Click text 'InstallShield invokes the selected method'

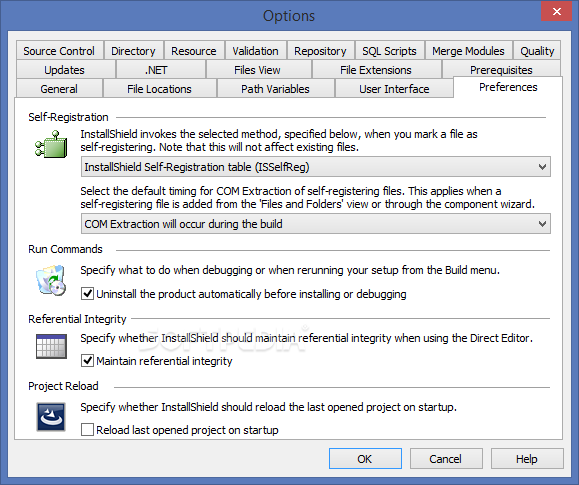(181, 134)
